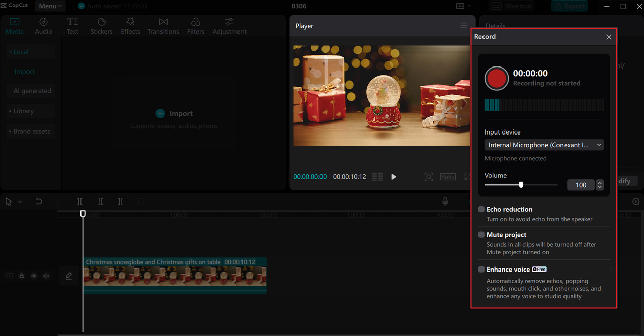Open the Filters tab
644x336 pixels.
pos(196,26)
